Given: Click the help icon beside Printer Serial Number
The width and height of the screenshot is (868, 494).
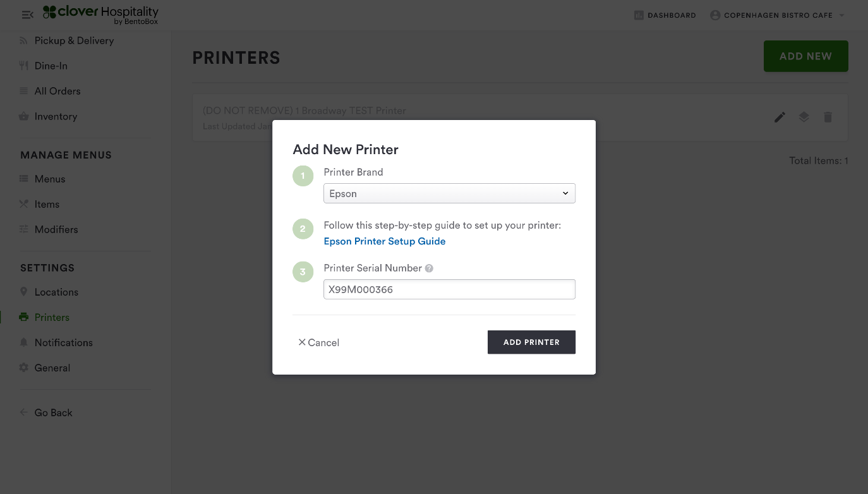Looking at the screenshot, I should coord(429,268).
